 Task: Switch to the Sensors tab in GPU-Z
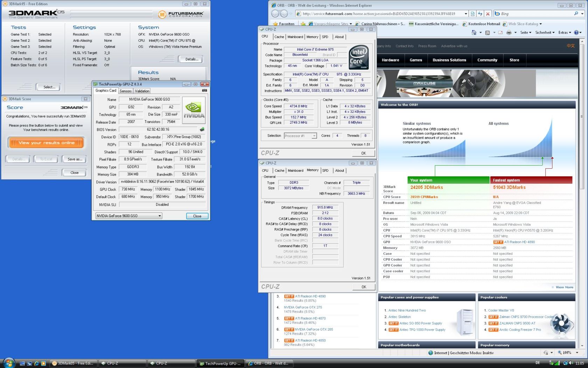pos(126,91)
